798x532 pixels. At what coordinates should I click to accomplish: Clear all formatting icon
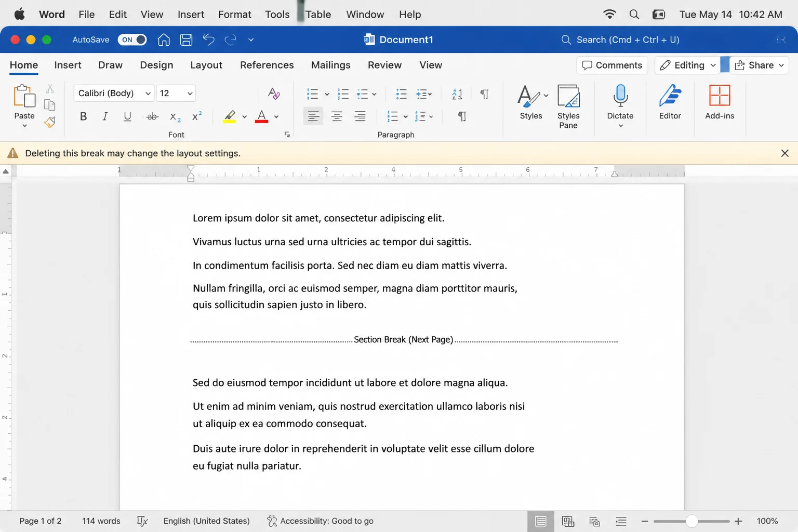(274, 94)
